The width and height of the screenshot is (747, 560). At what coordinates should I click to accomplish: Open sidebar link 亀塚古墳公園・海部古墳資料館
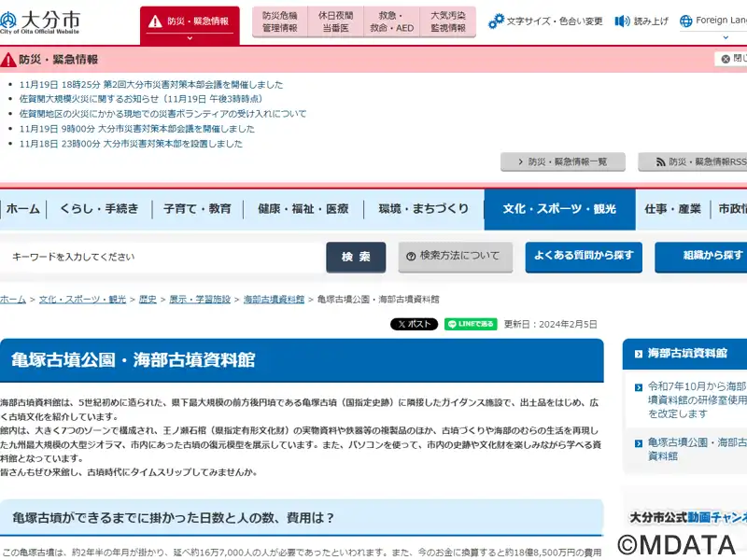pyautogui.click(x=697, y=449)
